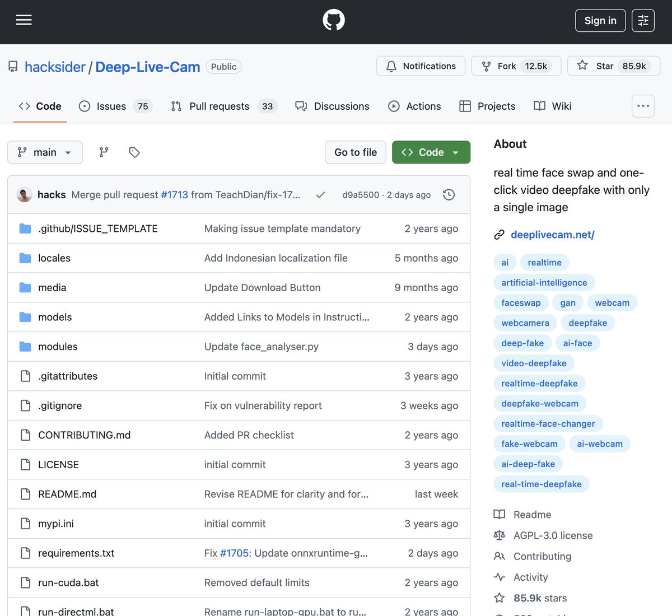672x616 pixels.
Task: Click the AGPL-3.0 license scale icon
Action: (499, 535)
